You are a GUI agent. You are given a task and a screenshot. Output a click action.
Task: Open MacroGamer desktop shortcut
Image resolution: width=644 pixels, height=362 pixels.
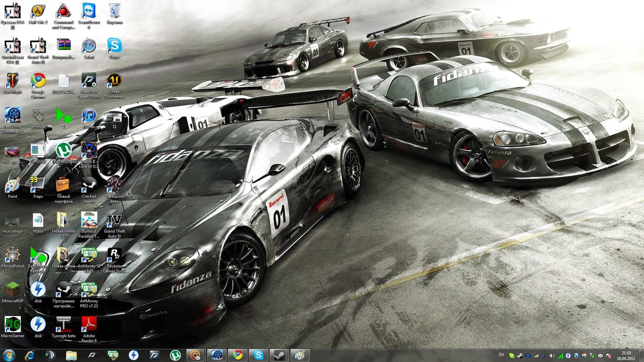(12, 328)
